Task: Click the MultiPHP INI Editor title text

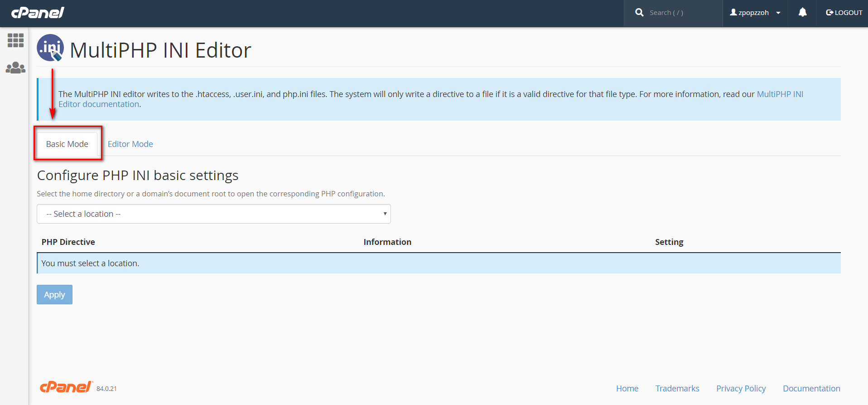Action: [x=160, y=50]
